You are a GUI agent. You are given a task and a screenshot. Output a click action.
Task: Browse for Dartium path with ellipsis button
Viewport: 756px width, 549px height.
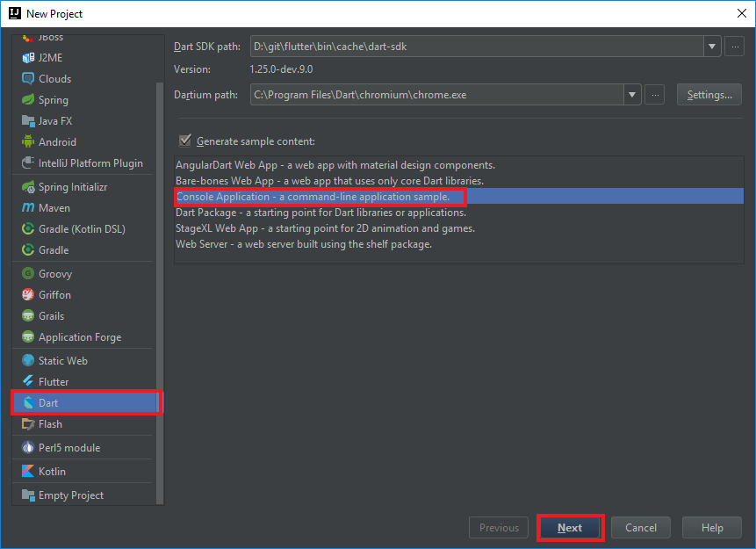pyautogui.click(x=655, y=95)
